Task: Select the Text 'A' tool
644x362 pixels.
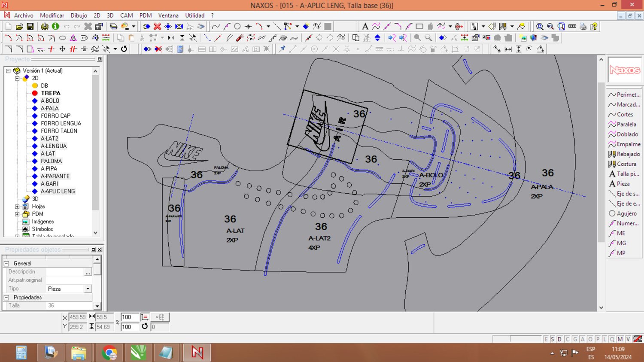Action: coord(365,27)
